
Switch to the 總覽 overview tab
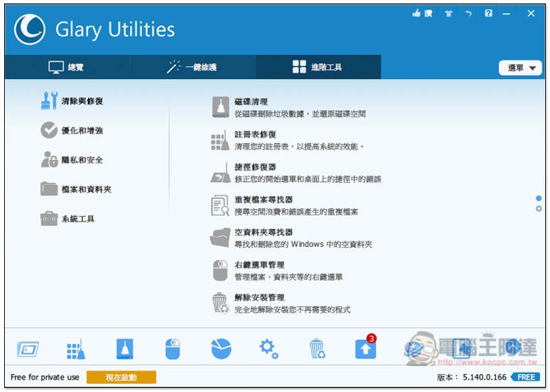(x=67, y=67)
